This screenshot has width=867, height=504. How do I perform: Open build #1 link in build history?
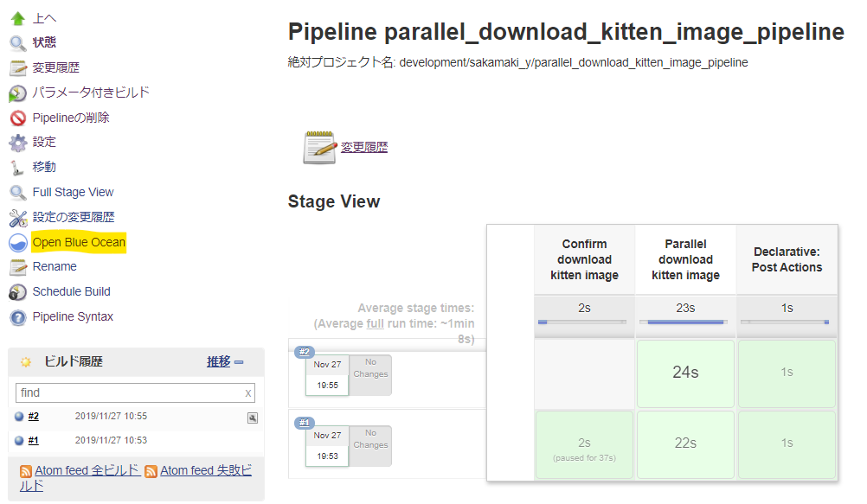(34, 441)
